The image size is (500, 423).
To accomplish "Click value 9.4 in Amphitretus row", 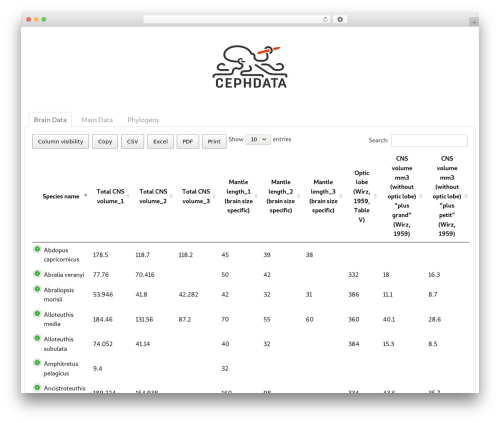I will point(97,368).
